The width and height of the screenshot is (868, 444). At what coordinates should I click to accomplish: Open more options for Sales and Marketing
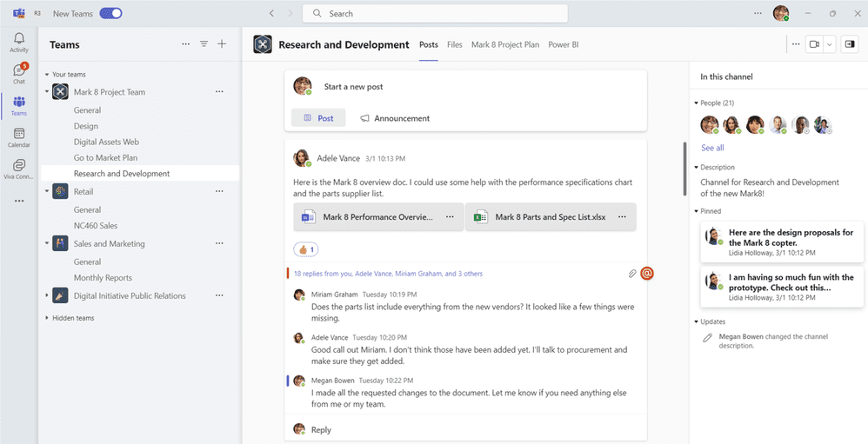coord(219,243)
